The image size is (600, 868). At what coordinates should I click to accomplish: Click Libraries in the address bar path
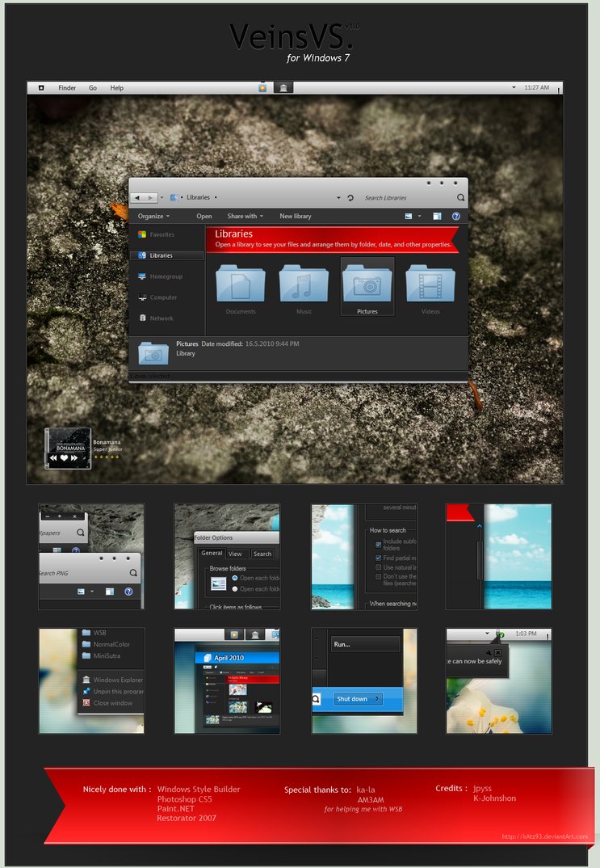(198, 197)
